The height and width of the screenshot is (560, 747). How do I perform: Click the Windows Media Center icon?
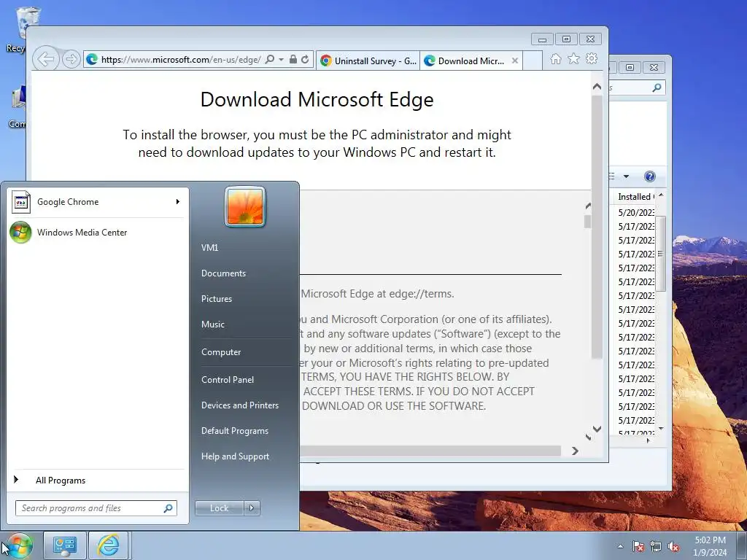(x=21, y=233)
